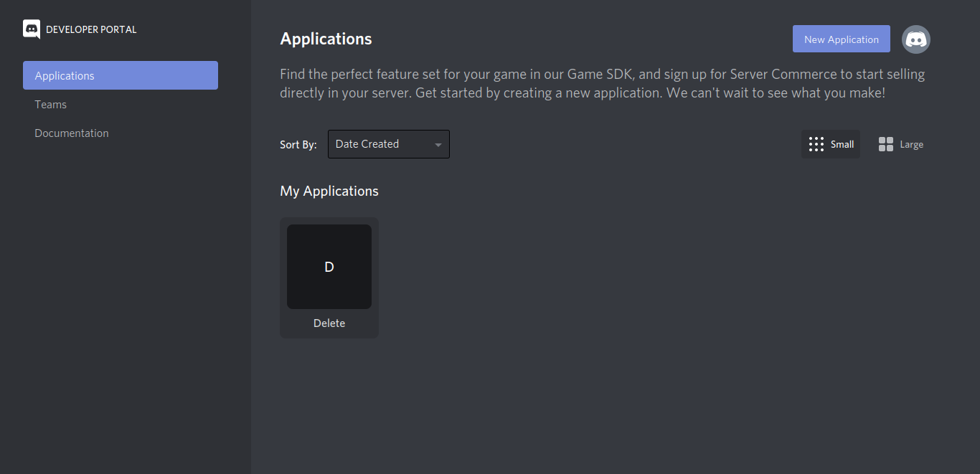The height and width of the screenshot is (474, 980).
Task: Go to Teams in the sidebar
Action: [51, 105]
